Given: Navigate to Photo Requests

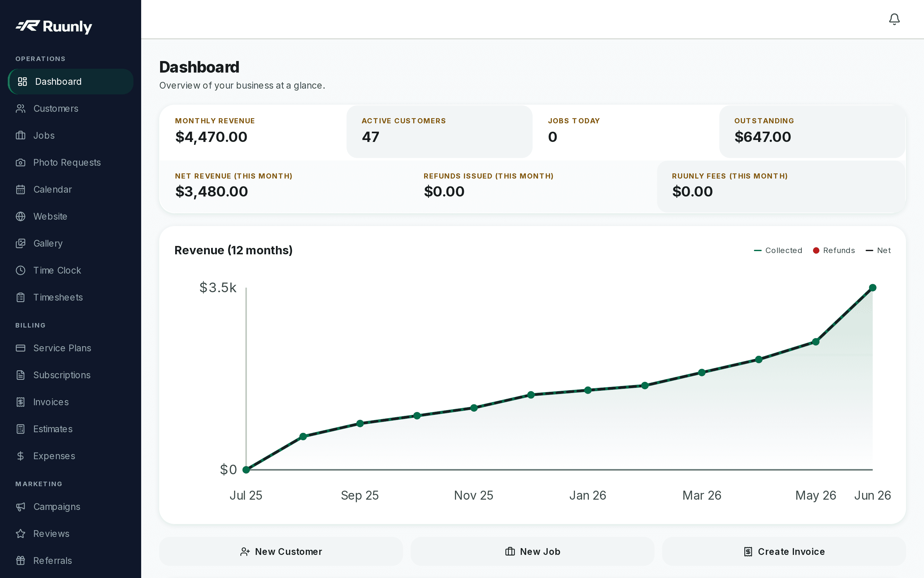Looking at the screenshot, I should point(71,162).
